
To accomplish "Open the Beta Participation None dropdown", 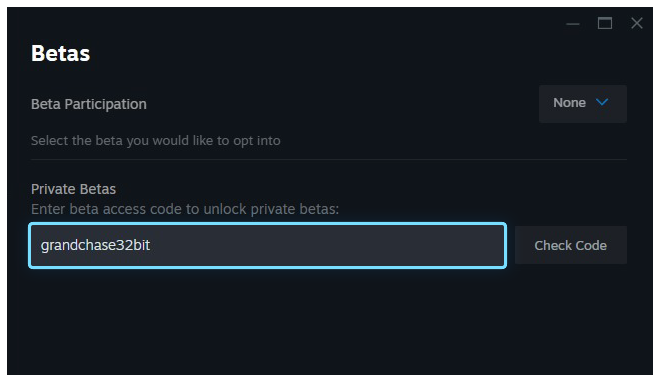I will pos(583,104).
